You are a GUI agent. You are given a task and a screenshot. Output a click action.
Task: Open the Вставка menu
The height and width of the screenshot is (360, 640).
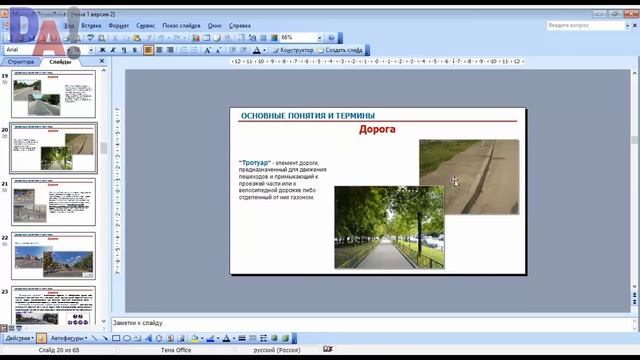point(91,26)
